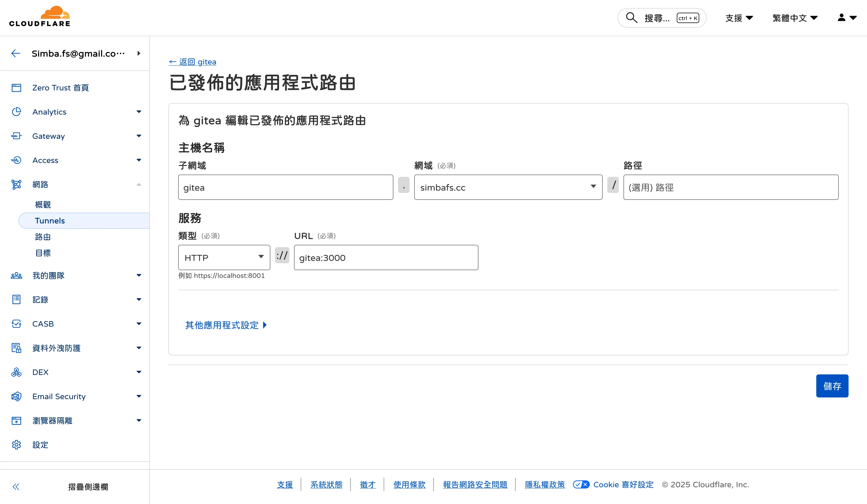Click the 儲存 save button
Screen dimensions: 867x504
832,386
